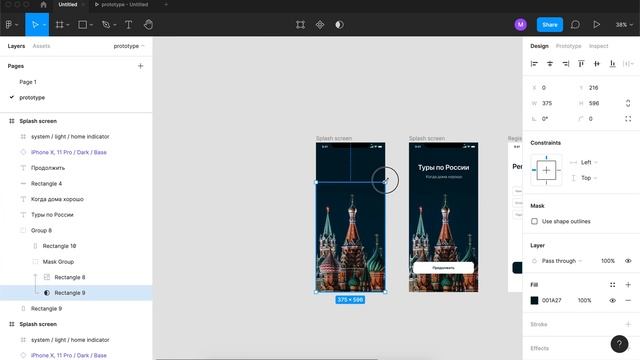The image size is (640, 360).
Task: Click the Edit object icon in toolbar
Action: [x=300, y=24]
